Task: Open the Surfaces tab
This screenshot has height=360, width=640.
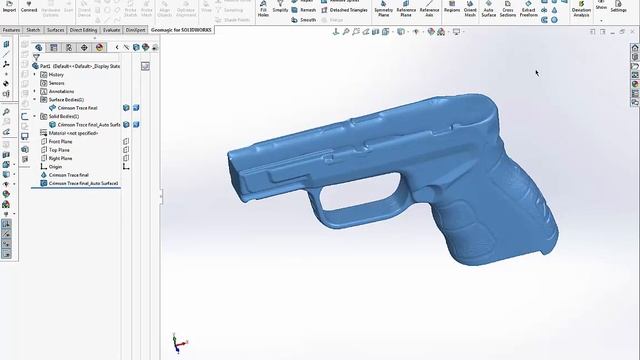Action: pos(56,30)
